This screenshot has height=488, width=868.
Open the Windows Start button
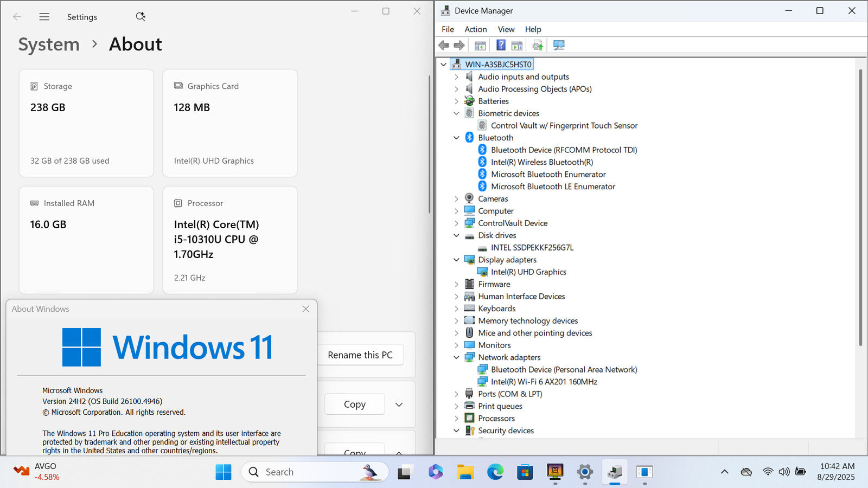click(224, 472)
